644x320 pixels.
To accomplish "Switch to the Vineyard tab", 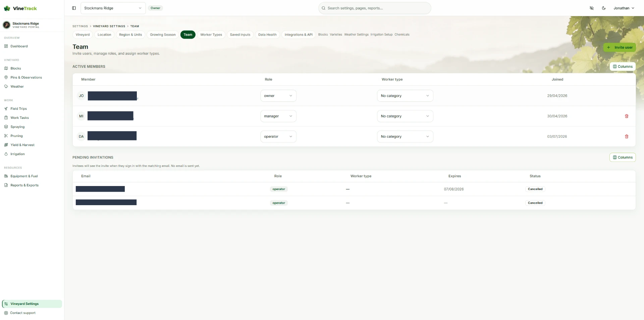I will click(x=83, y=35).
